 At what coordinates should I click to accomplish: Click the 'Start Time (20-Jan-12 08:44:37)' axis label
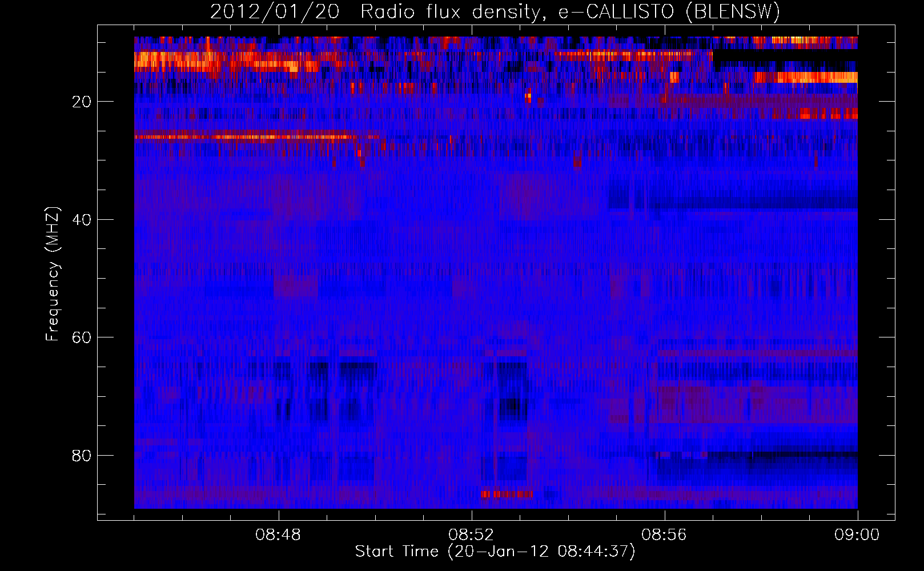click(x=495, y=552)
